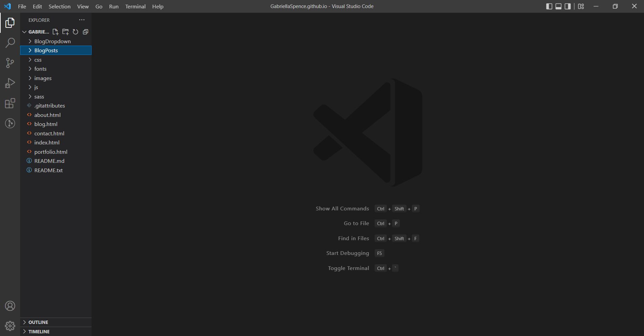Expand the BlogDropdown folder
The width and height of the screenshot is (644, 336).
[x=56, y=41]
